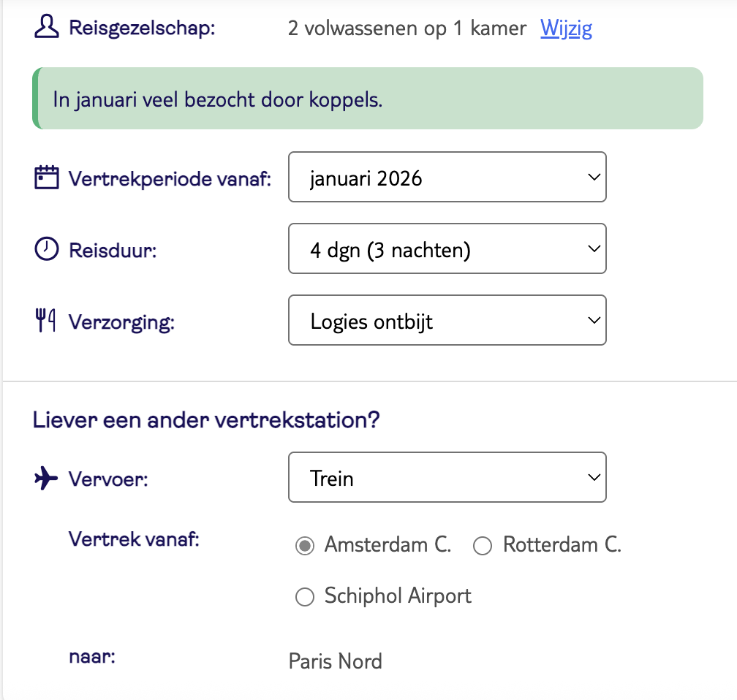Image resolution: width=737 pixels, height=700 pixels.
Task: Open the Vervoer dropdown set to Trein
Action: coord(447,478)
